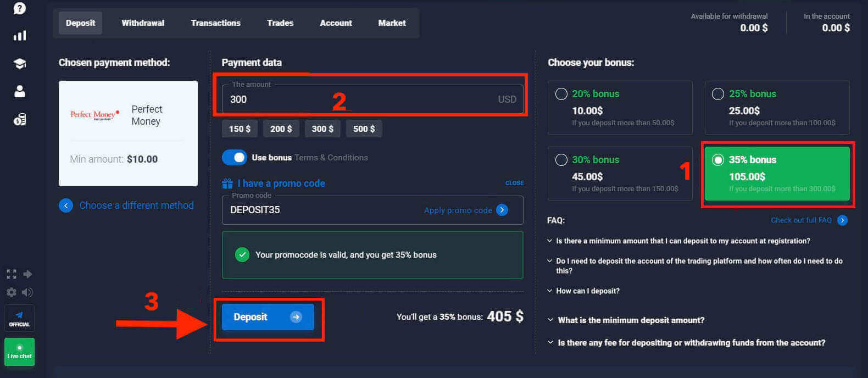
Task: Click the fullscreen icon in sidebar
Action: (11, 274)
